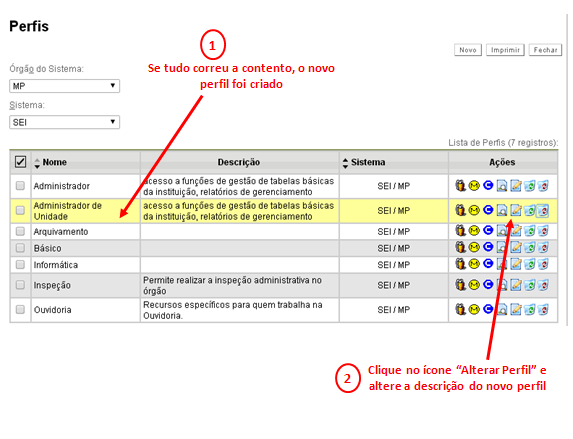Click the blue C coordinator icon for Administrador
The width and height of the screenshot is (573, 439).
(x=488, y=185)
